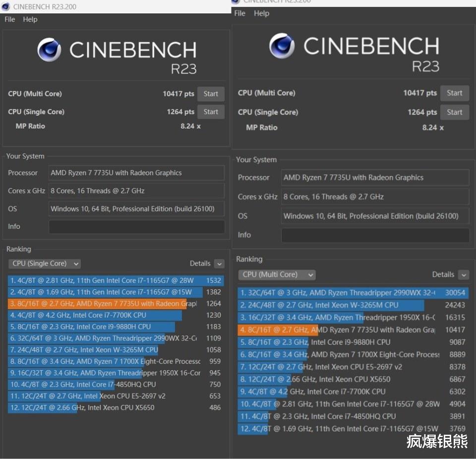Select the Core i7-7700K row scoring 1230
The width and height of the screenshot is (476, 459).
click(x=116, y=315)
